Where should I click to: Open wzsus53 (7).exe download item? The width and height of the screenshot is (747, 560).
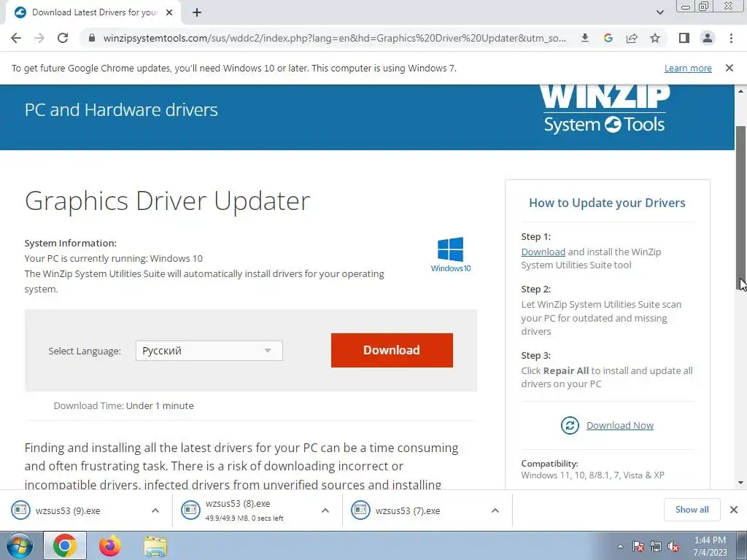407,510
